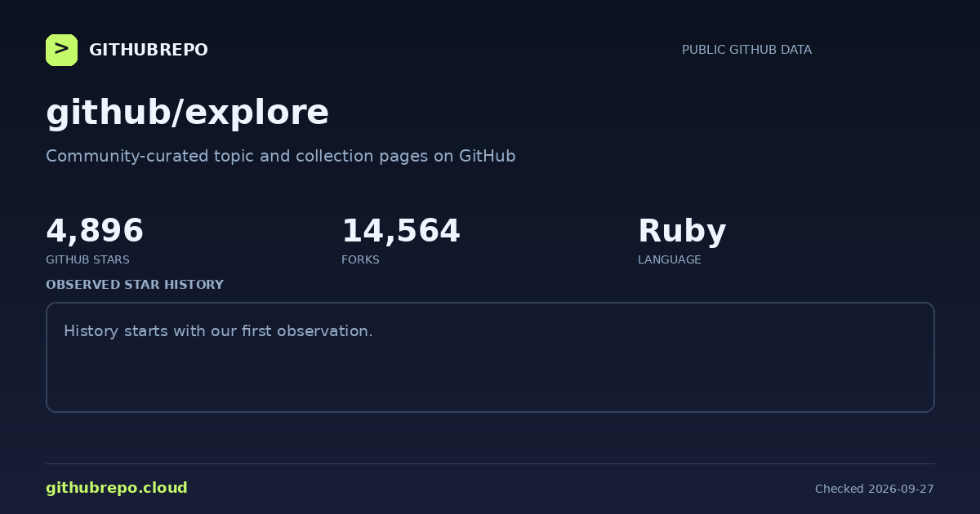Image resolution: width=980 pixels, height=514 pixels.
Task: Select the Language label
Action: (x=669, y=259)
